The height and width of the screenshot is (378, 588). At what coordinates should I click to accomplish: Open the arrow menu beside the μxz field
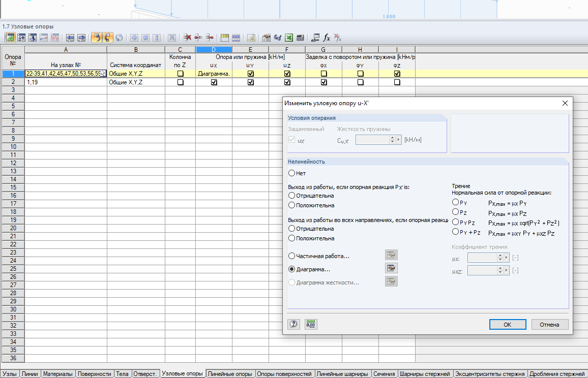507,270
